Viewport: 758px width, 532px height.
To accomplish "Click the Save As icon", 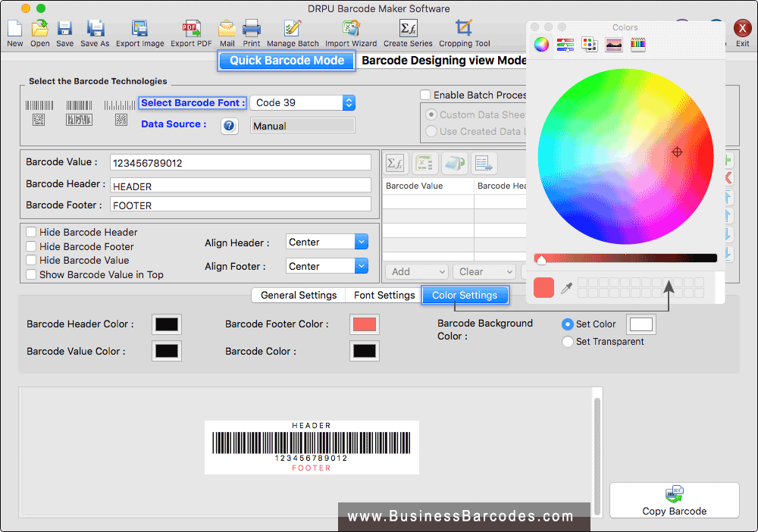I will tap(95, 29).
